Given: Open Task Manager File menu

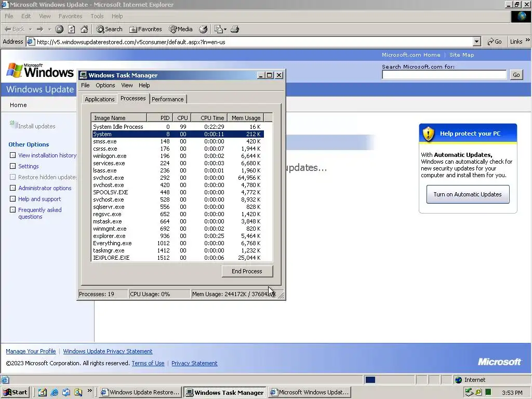Looking at the screenshot, I should [85, 85].
